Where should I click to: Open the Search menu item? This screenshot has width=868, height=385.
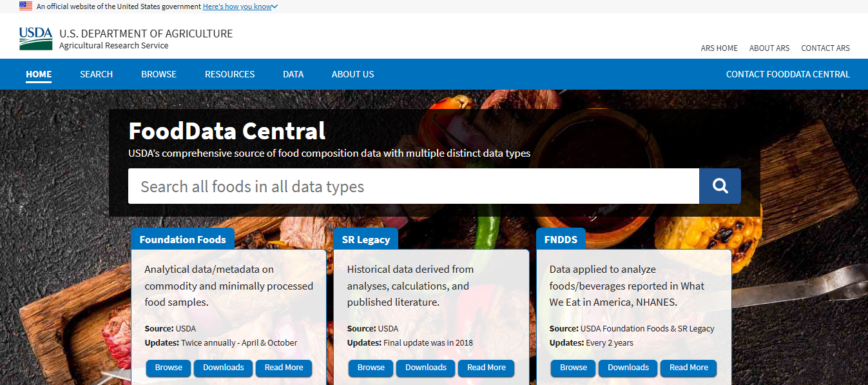pyautogui.click(x=97, y=74)
